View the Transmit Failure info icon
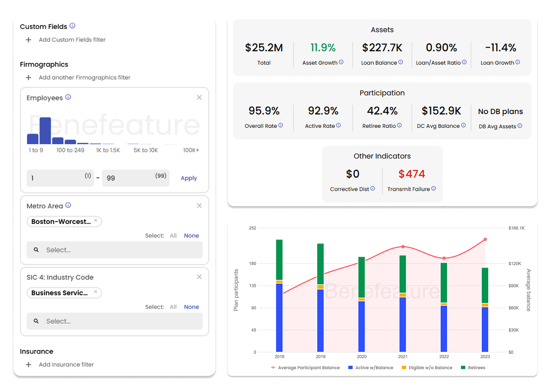The height and width of the screenshot is (392, 551). [x=434, y=188]
